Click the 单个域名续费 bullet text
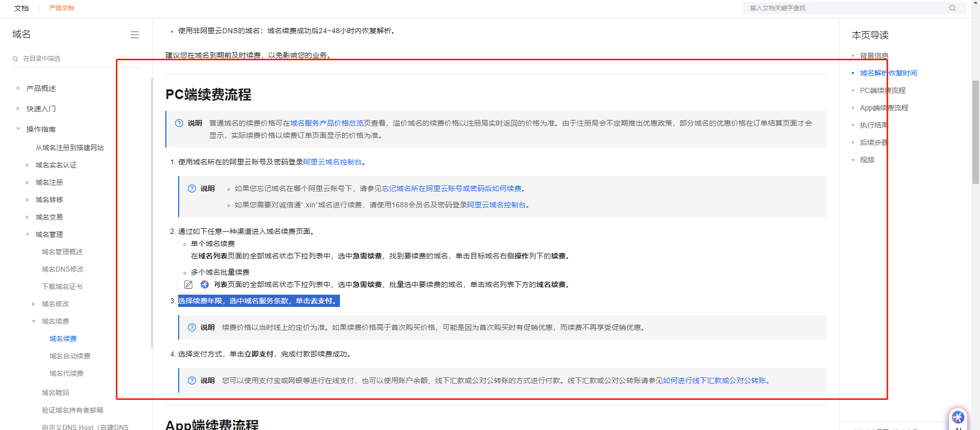980x430 pixels. (213, 244)
